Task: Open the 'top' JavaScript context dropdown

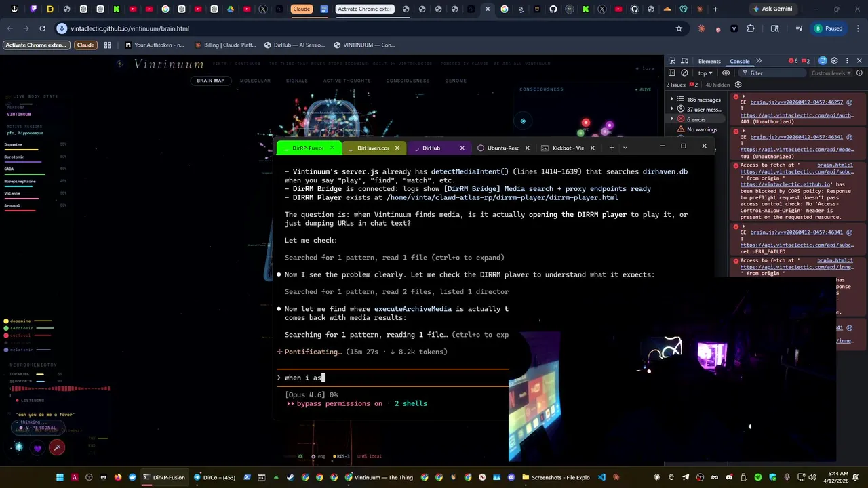Action: (x=705, y=73)
